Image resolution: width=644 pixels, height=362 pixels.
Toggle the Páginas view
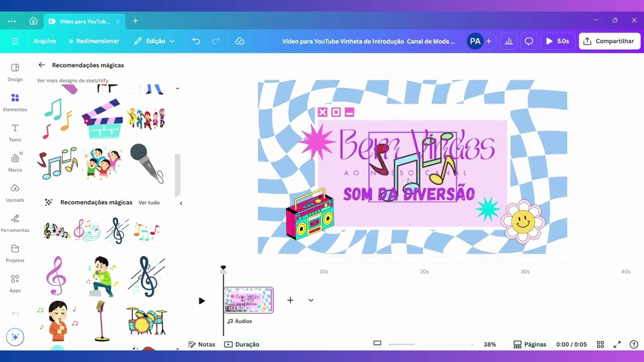(530, 344)
